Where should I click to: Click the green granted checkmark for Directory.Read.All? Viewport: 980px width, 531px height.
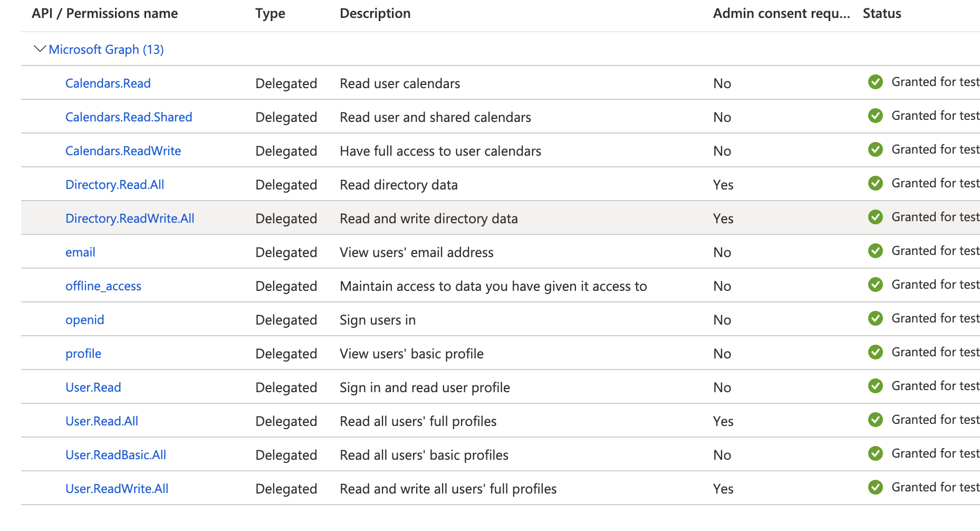[x=876, y=183]
